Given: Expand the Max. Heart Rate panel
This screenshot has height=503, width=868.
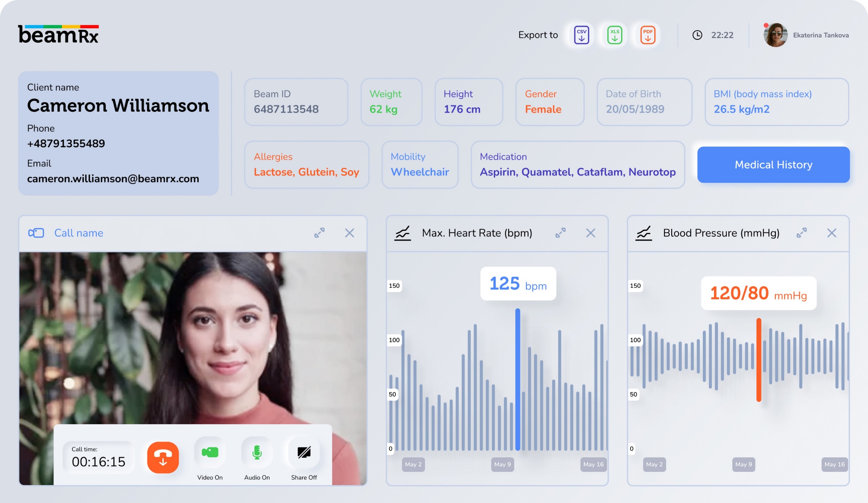Looking at the screenshot, I should (560, 233).
